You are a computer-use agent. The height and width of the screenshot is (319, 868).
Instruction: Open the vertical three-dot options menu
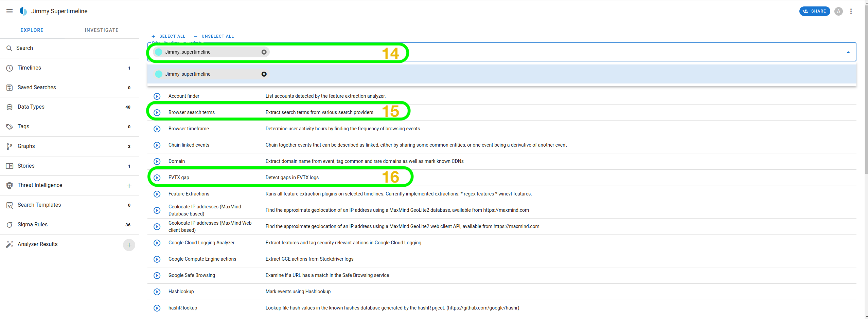(x=851, y=11)
